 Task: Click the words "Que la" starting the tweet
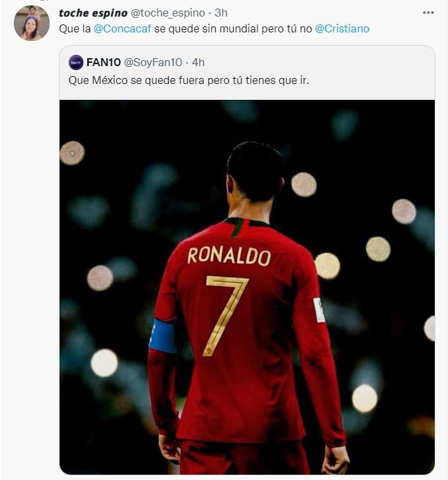pos(71,29)
